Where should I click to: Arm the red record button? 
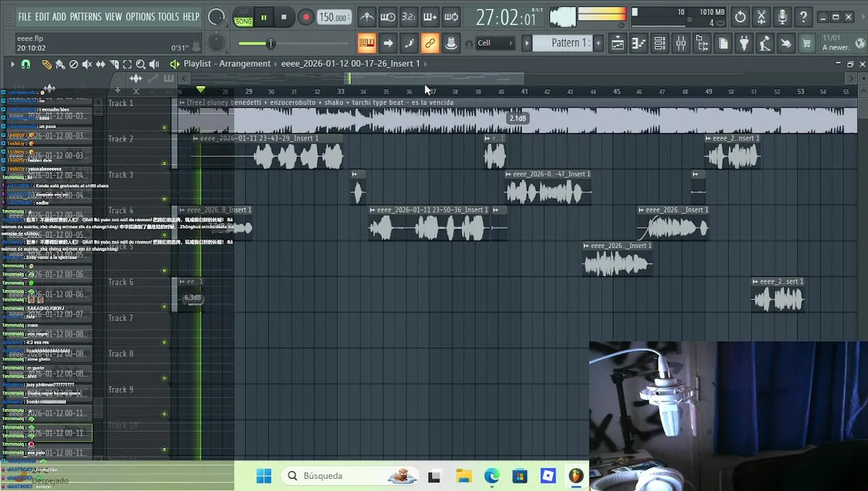point(306,18)
